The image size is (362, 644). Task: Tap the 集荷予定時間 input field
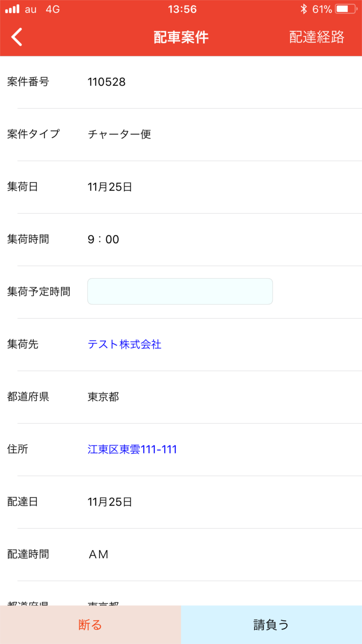pos(180,291)
